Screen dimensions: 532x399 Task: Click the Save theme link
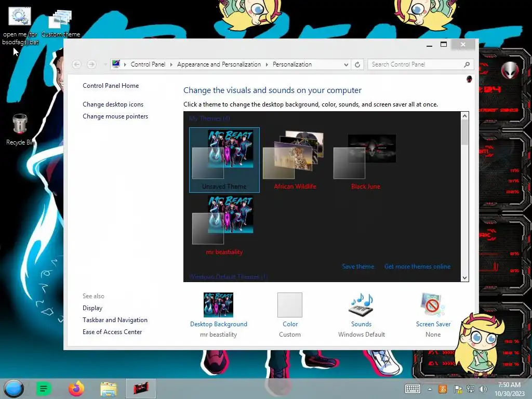point(358,267)
